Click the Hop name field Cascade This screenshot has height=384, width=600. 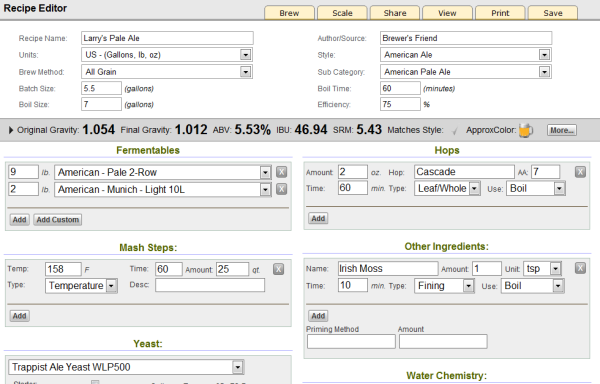click(464, 172)
